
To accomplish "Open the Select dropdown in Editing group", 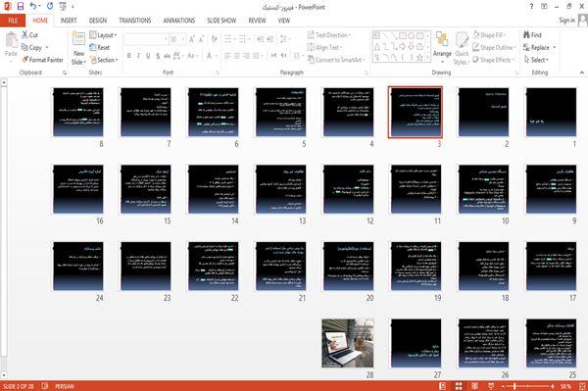I will tap(536, 60).
